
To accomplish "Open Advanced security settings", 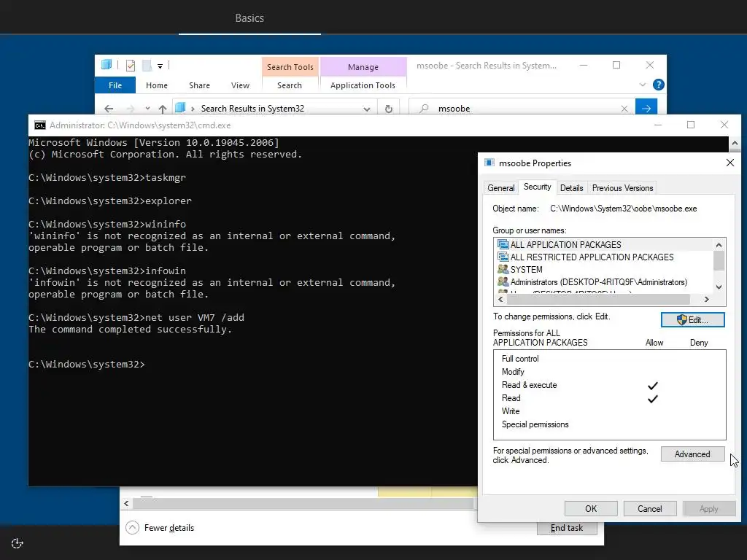I will [x=693, y=454].
